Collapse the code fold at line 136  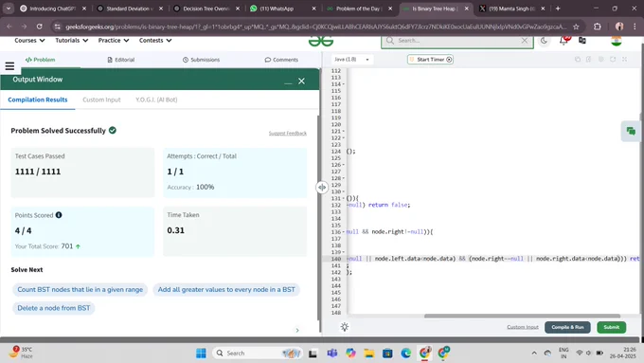click(344, 232)
